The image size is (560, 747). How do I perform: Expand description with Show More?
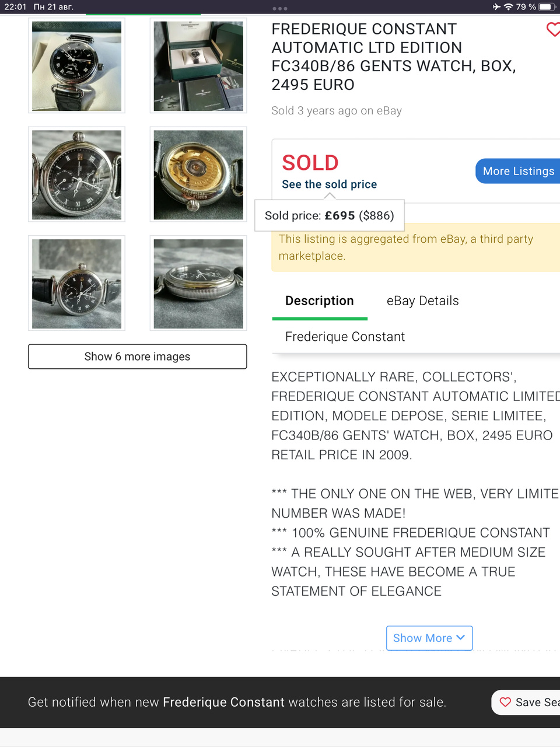click(422, 638)
